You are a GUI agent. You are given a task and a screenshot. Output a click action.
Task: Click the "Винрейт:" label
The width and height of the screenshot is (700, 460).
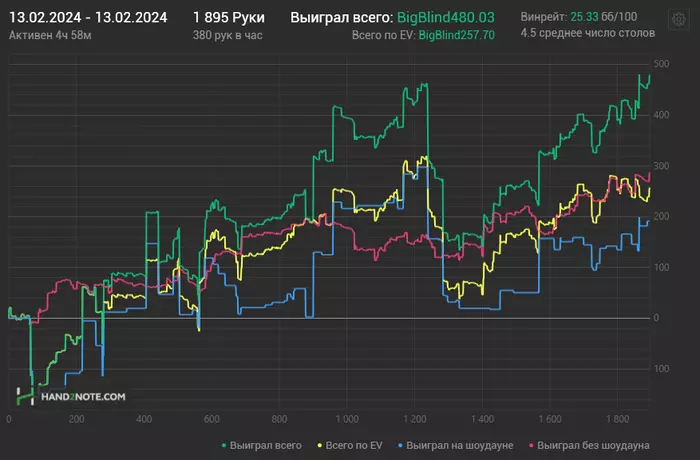[x=544, y=17]
